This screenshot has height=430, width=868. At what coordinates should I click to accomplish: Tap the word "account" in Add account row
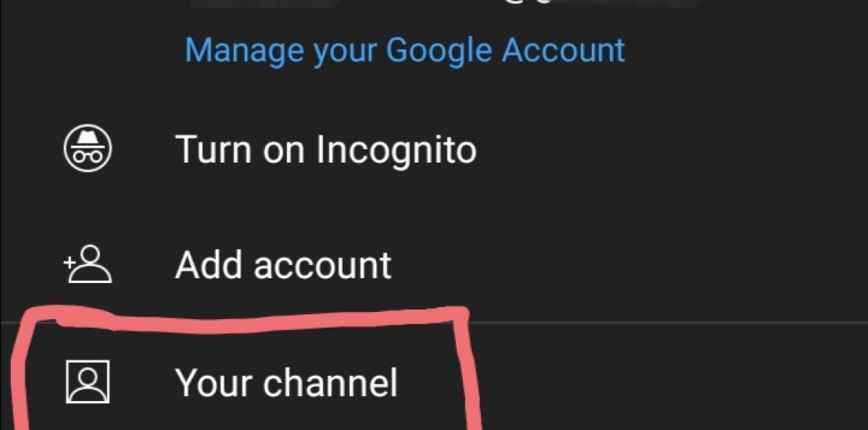[322, 266]
